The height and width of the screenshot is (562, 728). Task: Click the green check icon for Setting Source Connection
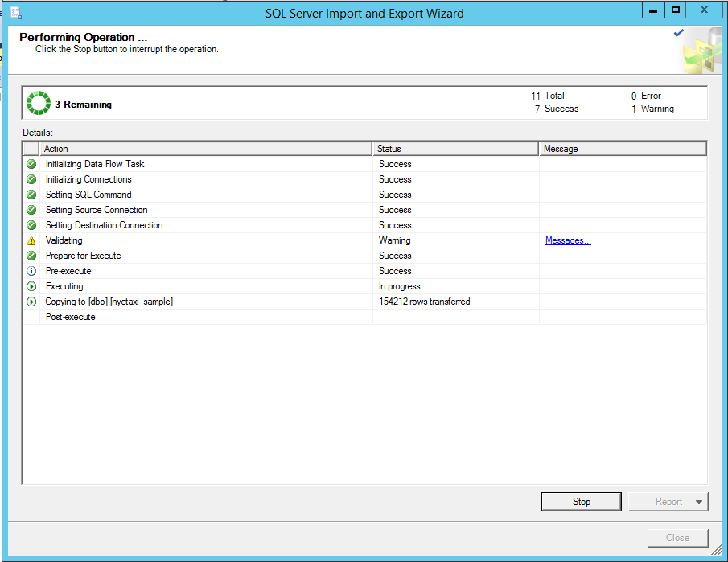[x=31, y=210]
